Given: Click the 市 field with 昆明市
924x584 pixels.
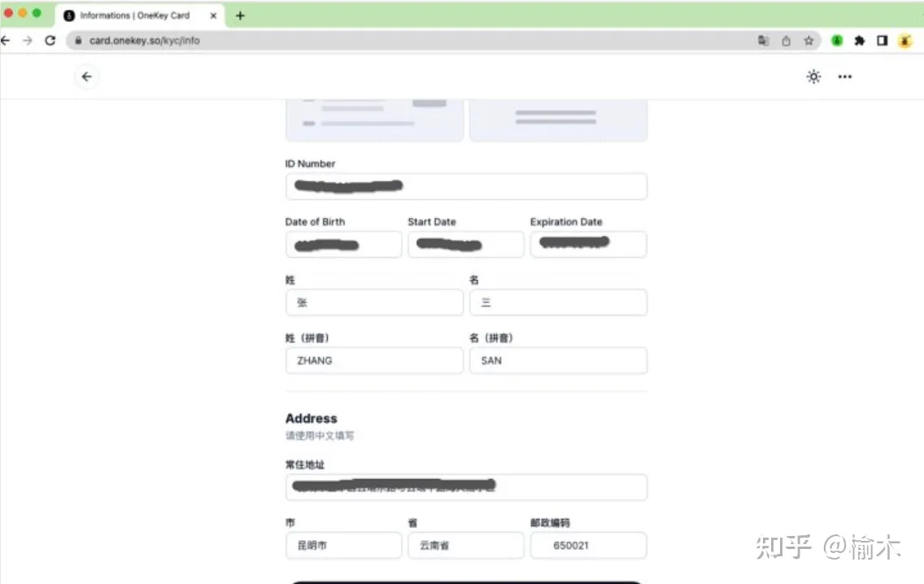Looking at the screenshot, I should (343, 546).
